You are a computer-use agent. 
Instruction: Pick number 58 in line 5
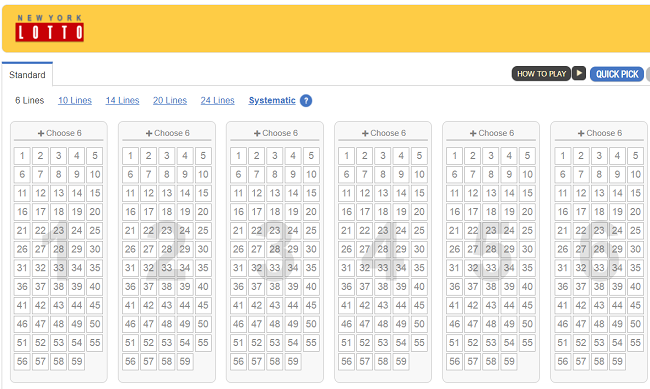pyautogui.click(x=491, y=361)
